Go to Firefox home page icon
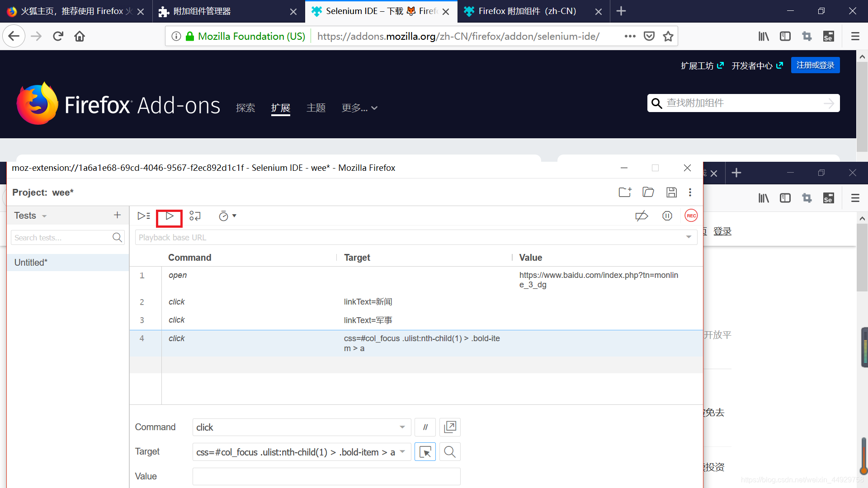Viewport: 868px width, 488px height. (80, 36)
